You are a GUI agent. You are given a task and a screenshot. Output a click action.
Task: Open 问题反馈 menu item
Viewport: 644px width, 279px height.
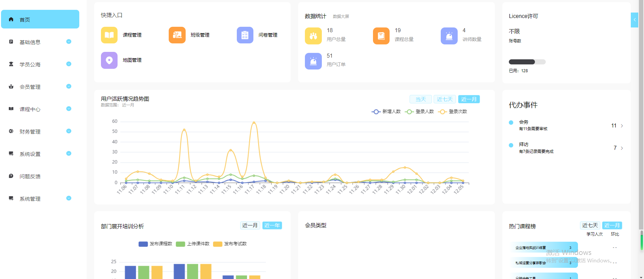pos(40,176)
